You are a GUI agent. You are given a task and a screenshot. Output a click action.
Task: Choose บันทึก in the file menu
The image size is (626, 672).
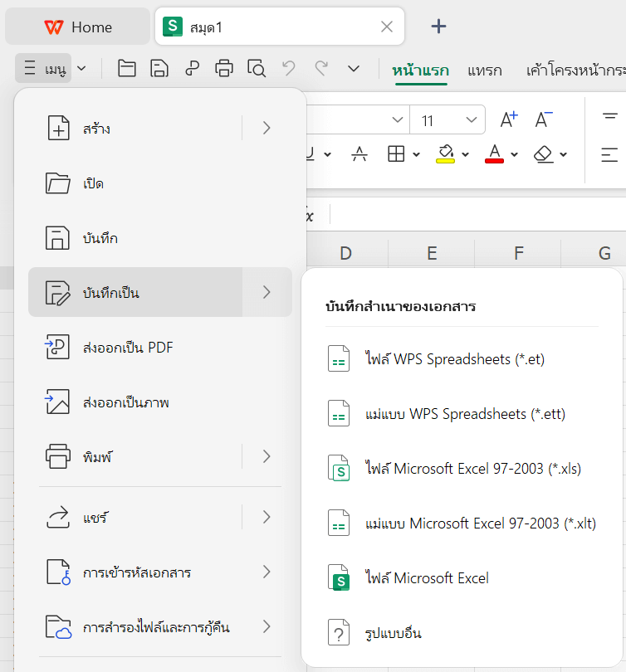click(160, 238)
